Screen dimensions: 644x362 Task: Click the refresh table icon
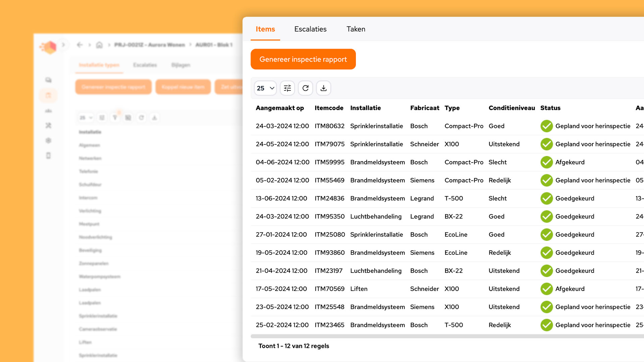pyautogui.click(x=305, y=88)
